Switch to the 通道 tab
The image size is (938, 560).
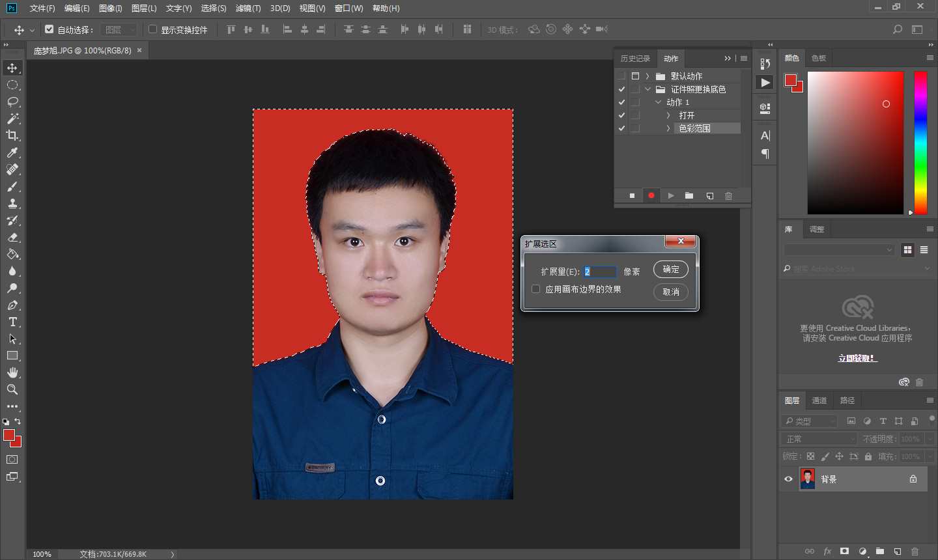click(x=819, y=400)
